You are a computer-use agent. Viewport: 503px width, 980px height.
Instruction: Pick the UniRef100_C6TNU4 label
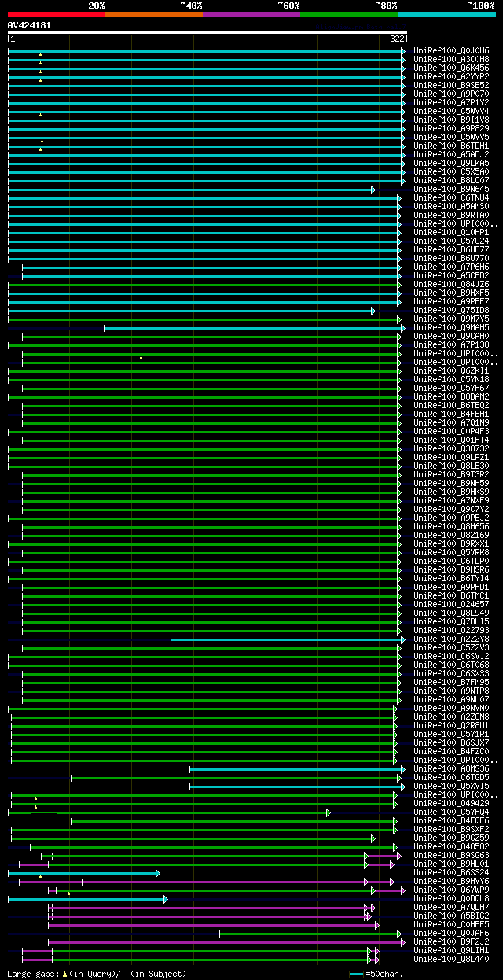[x=451, y=197]
